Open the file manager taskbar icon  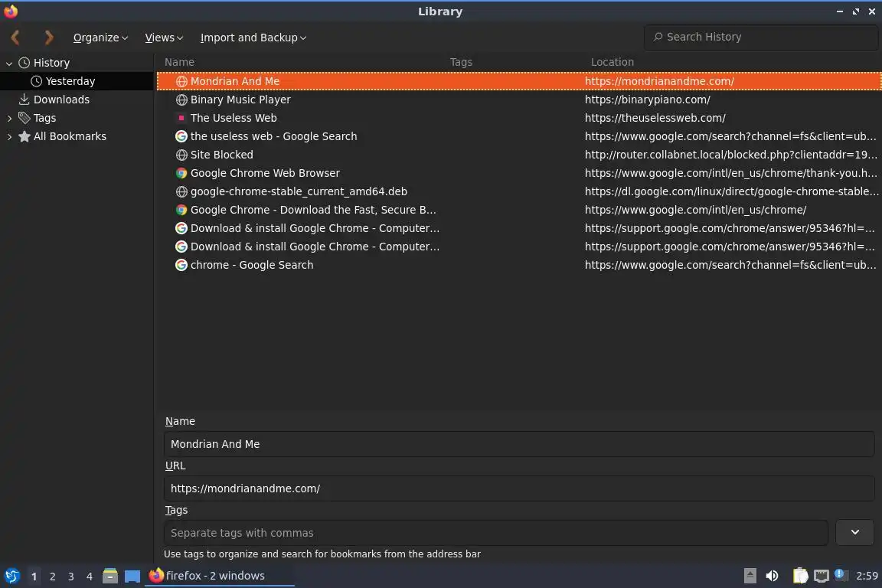(110, 576)
